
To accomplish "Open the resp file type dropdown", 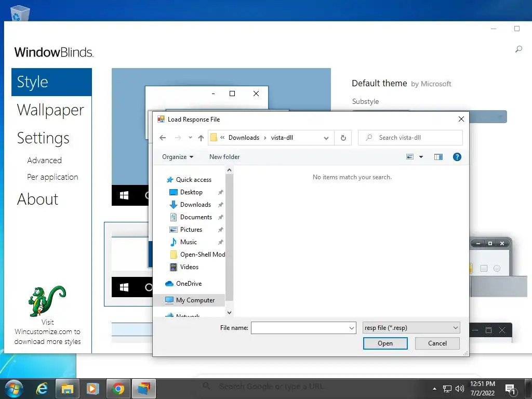I will 411,328.
